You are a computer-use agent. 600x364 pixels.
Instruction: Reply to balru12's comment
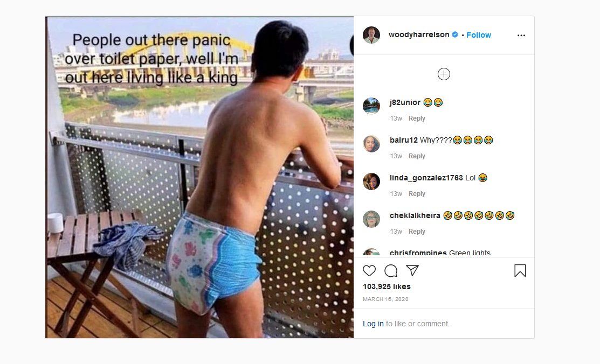tap(417, 156)
